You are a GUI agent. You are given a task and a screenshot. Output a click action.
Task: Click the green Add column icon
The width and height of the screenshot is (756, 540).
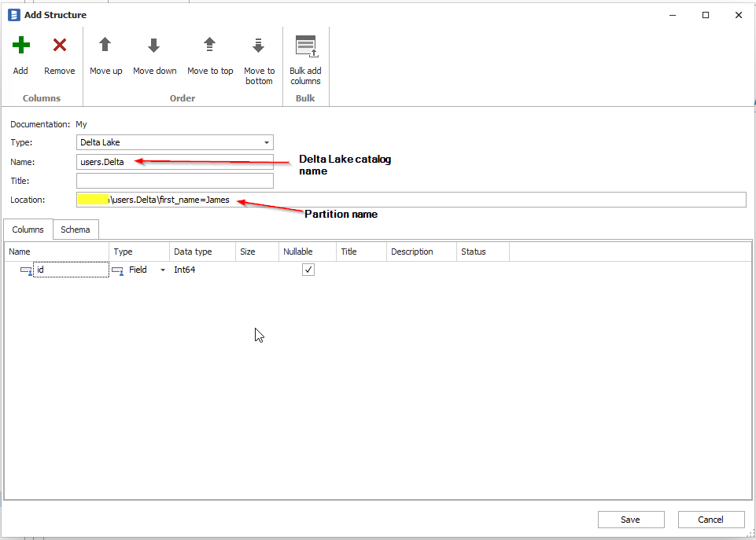click(20, 46)
